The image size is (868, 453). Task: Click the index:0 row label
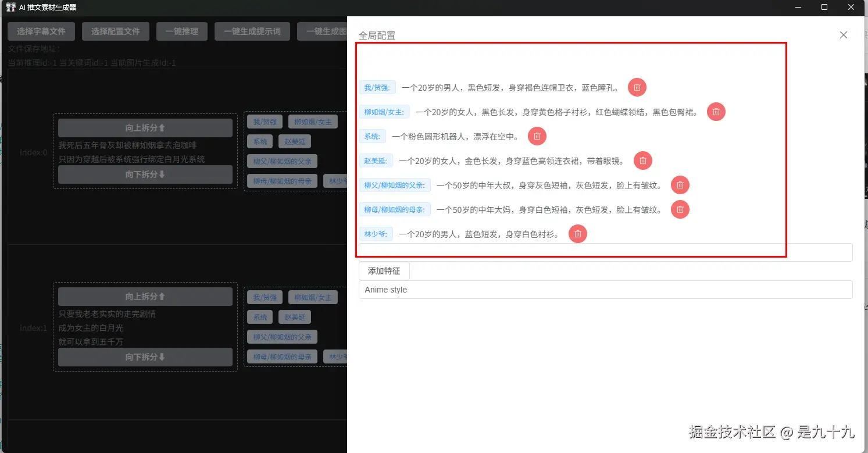[33, 152]
